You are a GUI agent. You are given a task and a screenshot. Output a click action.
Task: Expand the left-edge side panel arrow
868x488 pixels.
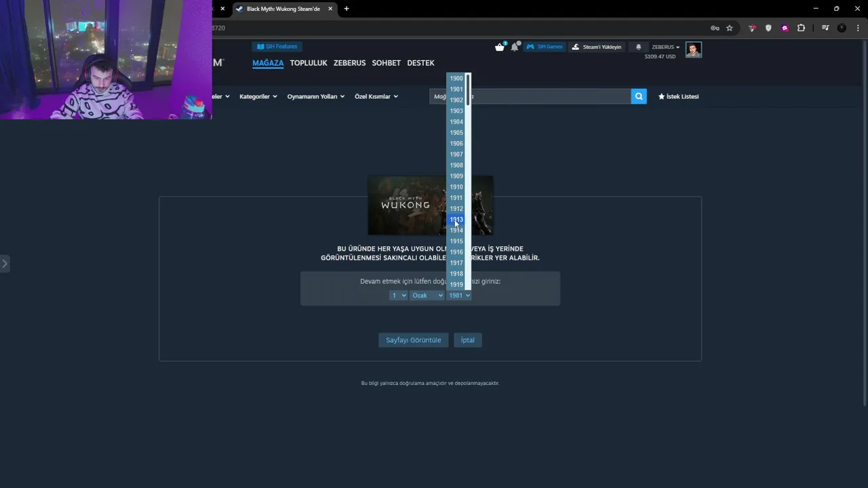4,263
